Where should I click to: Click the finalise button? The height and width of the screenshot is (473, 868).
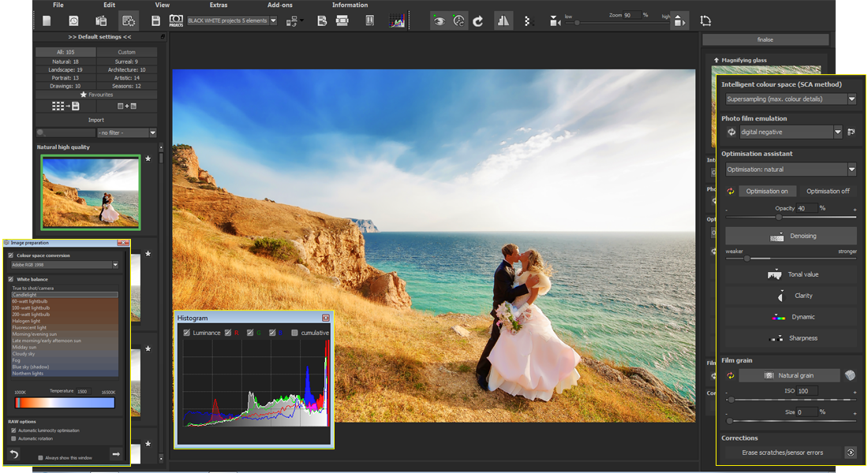click(x=765, y=39)
